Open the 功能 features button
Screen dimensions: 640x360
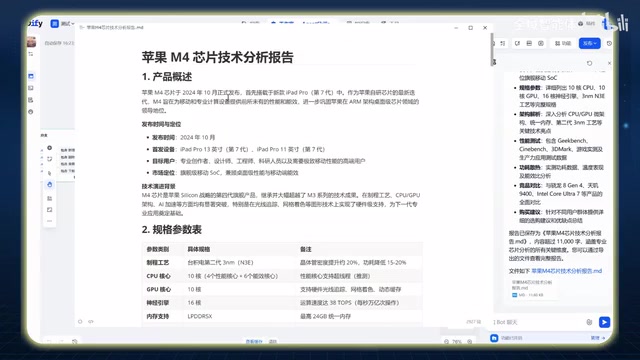(x=563, y=43)
